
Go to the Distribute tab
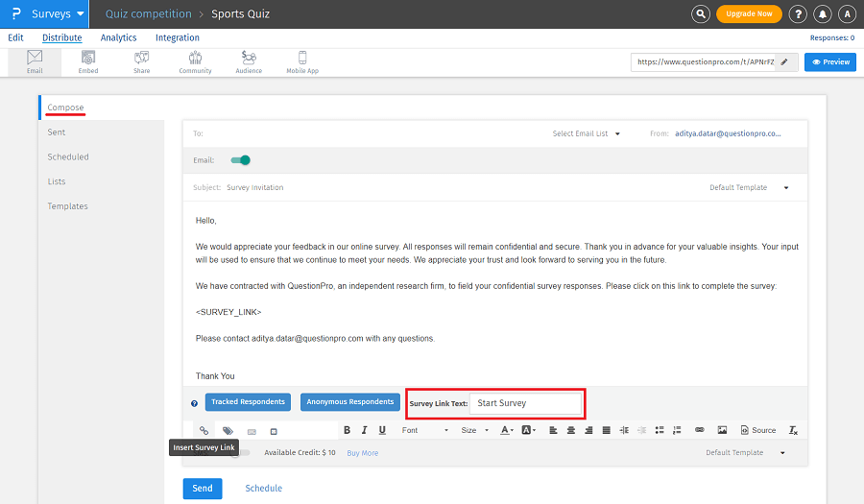point(61,37)
